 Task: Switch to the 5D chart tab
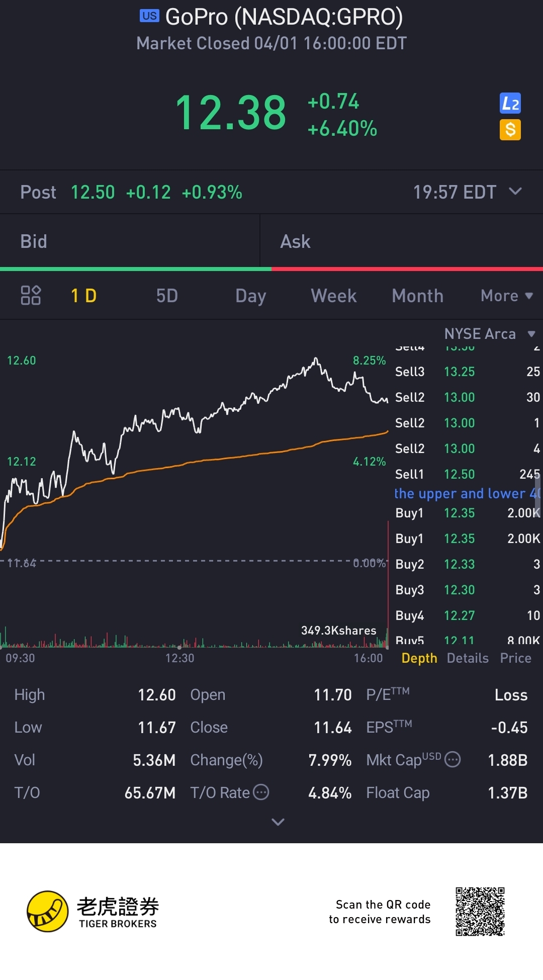click(167, 296)
